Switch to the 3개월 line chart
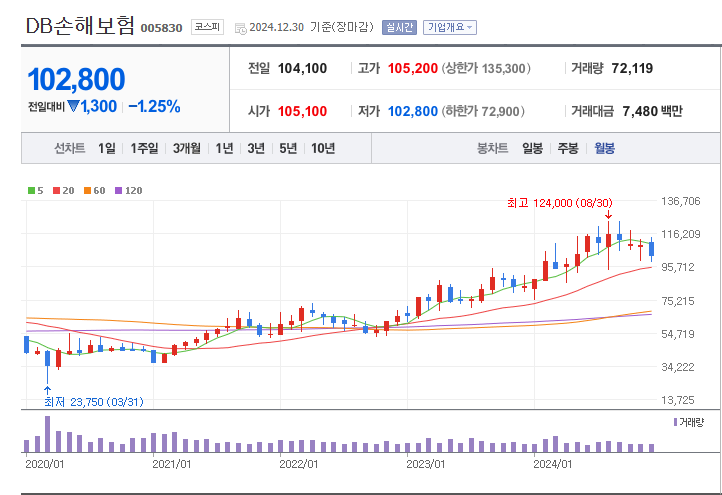Image resolution: width=722 pixels, height=495 pixels. point(186,148)
